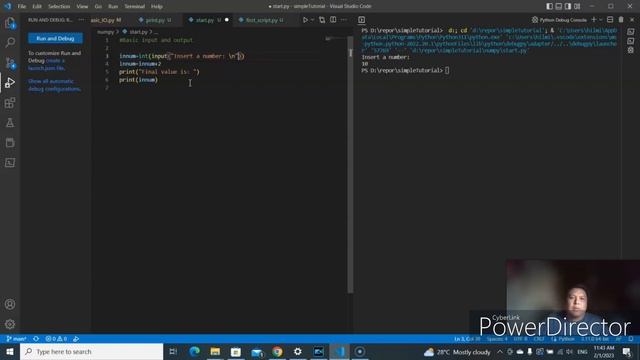Expand the new terminal launch profile dropdown
This screenshot has width=640, height=360.
coord(601,20)
